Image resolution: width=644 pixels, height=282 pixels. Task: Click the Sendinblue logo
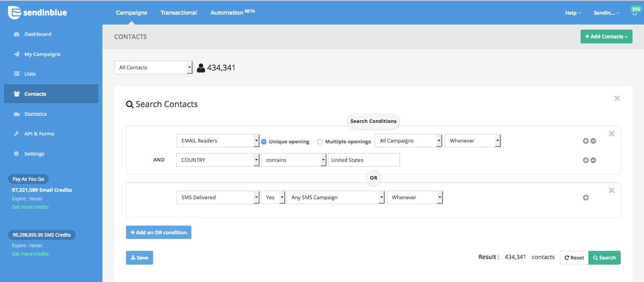[38, 12]
